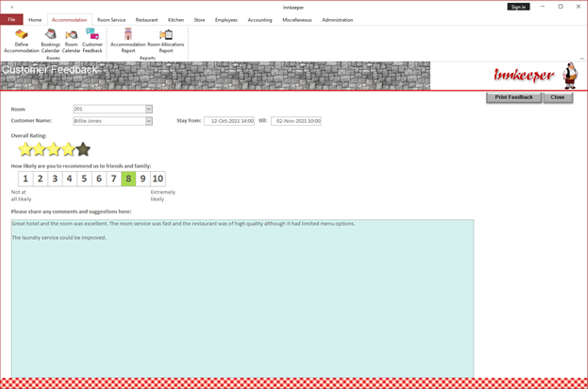Expand the Room dropdown list
The height and width of the screenshot is (389, 588).
coord(149,109)
